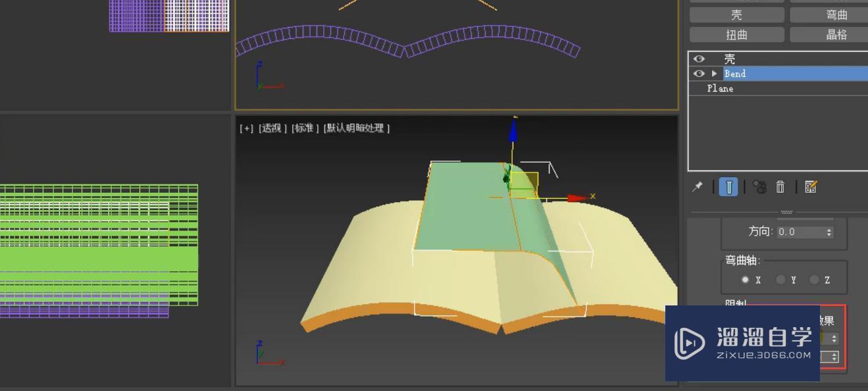868x391 pixels.
Task: Select X bend axis radio button
Action: point(745,280)
